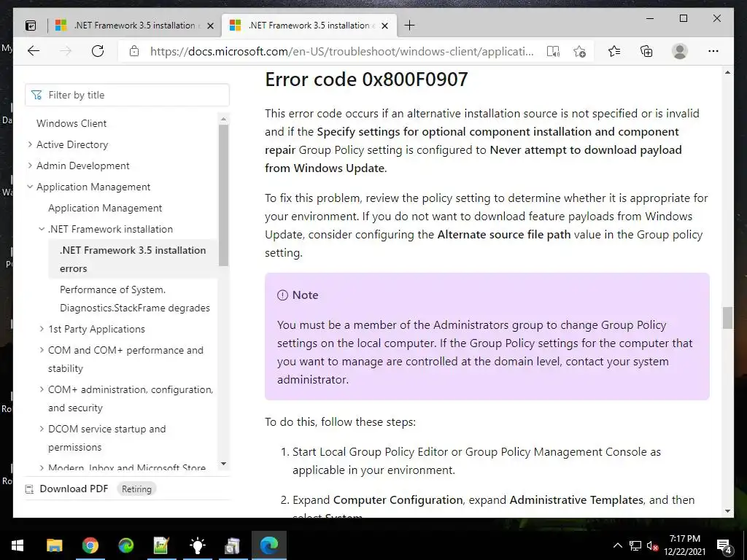Open Application Management child page link

(x=105, y=208)
